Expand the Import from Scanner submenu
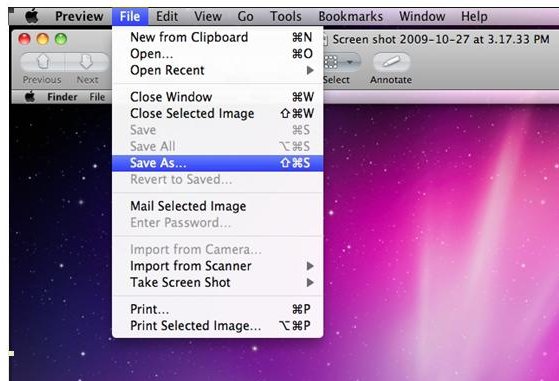The image size is (559, 381). 217,266
